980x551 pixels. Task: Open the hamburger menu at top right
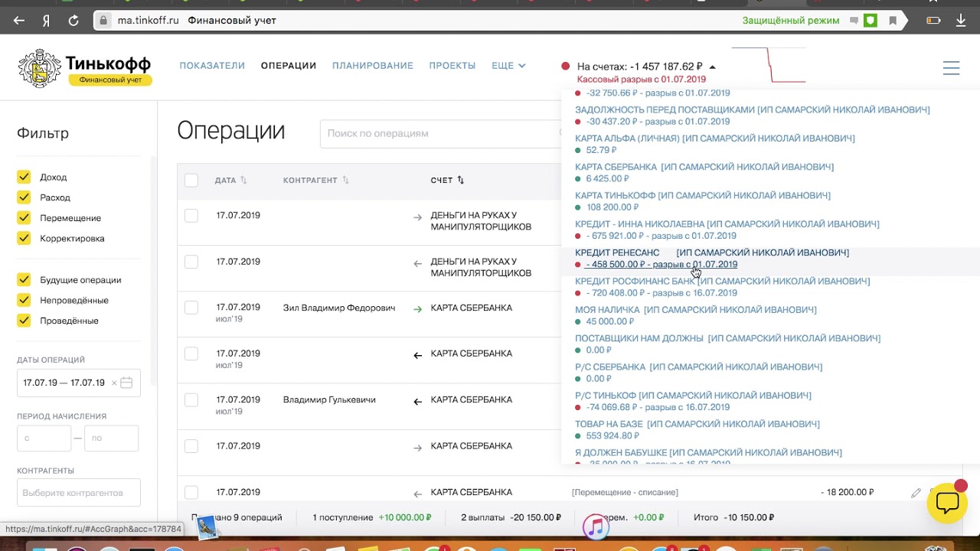tap(951, 68)
